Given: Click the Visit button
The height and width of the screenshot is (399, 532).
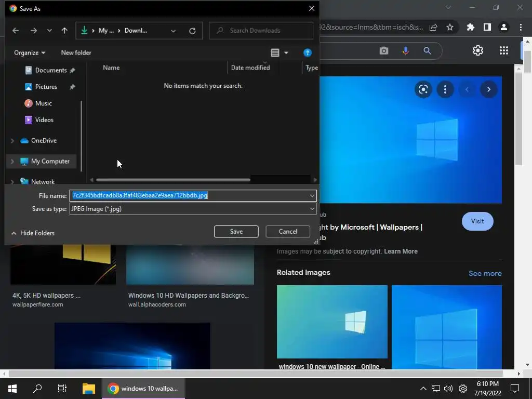Looking at the screenshot, I should 477,221.
